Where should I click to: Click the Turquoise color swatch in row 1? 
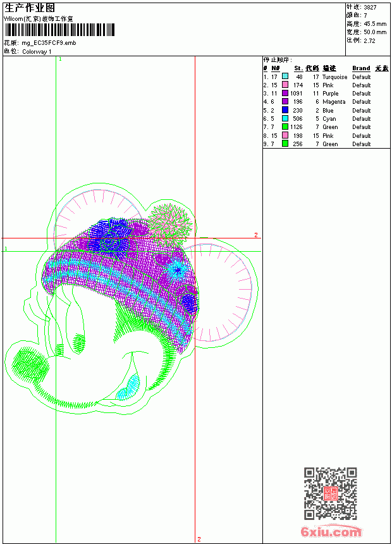pyautogui.click(x=285, y=77)
